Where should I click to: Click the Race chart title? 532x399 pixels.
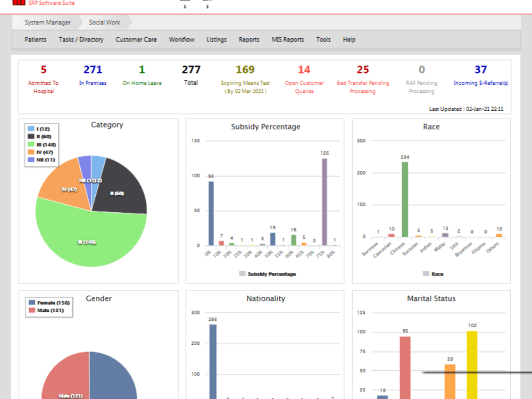pos(431,127)
